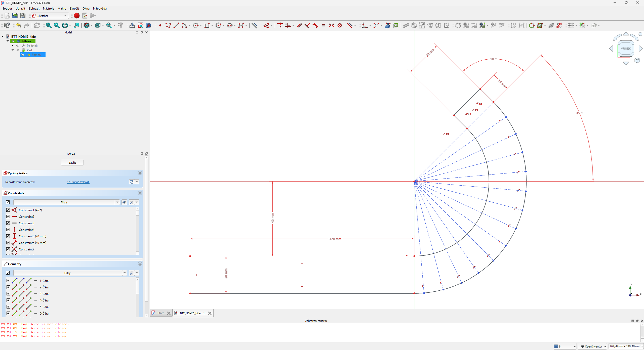Image resolution: width=644 pixels, height=350 pixels.
Task: Toggle the grid display icon
Action: 571,25
